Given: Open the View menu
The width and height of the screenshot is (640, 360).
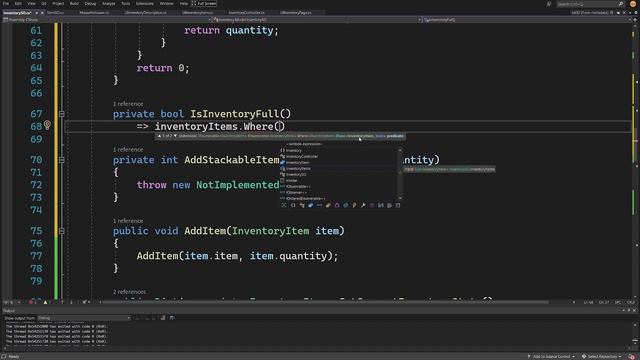Looking at the screenshot, I should click(31, 3).
